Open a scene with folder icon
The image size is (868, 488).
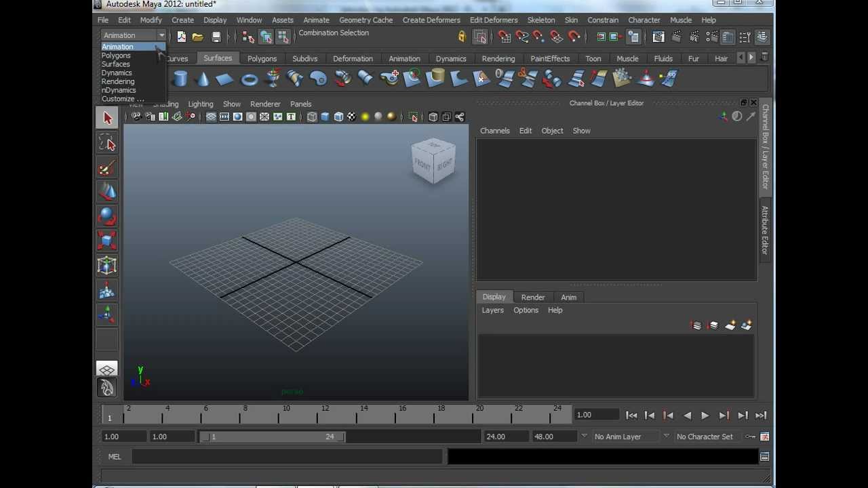click(197, 37)
